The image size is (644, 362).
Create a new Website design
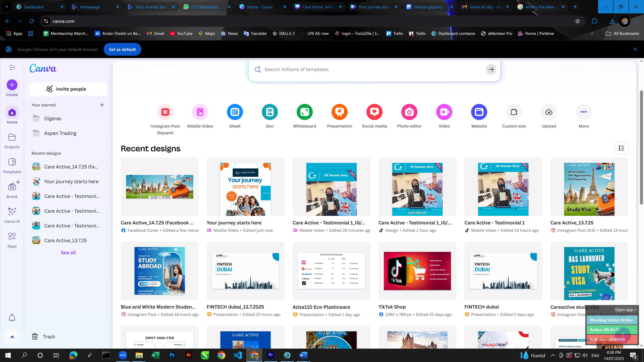[x=479, y=116]
